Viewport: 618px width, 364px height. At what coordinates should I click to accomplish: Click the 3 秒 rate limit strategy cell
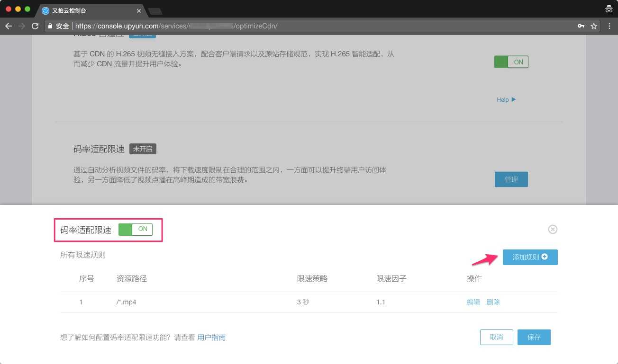pyautogui.click(x=303, y=302)
